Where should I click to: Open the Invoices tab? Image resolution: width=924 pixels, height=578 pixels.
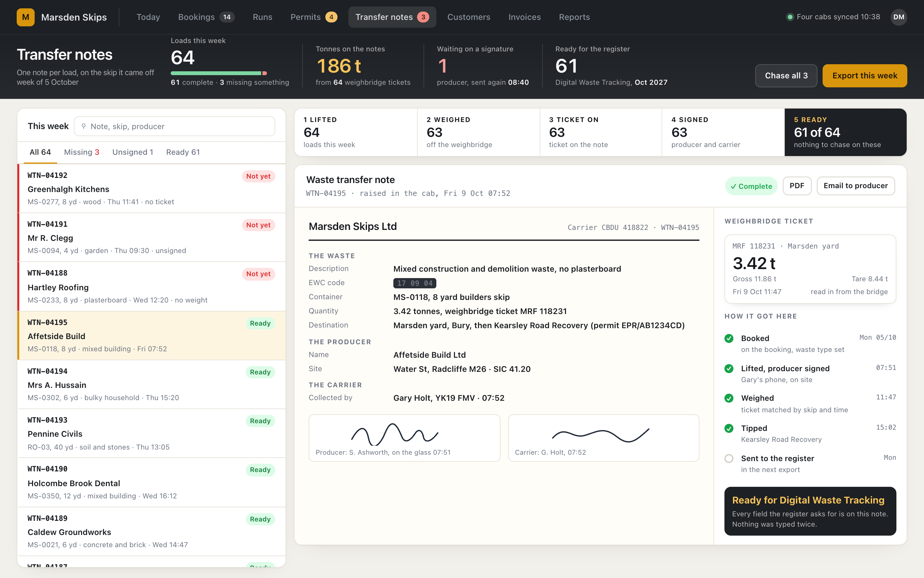(524, 17)
